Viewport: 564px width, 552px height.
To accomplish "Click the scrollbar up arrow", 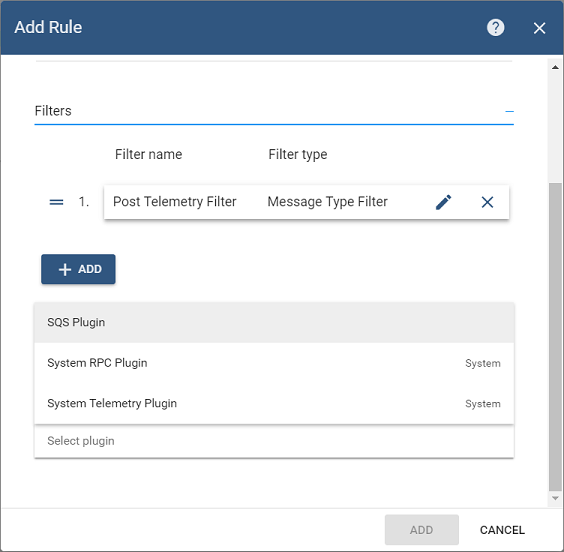I will pyautogui.click(x=555, y=67).
